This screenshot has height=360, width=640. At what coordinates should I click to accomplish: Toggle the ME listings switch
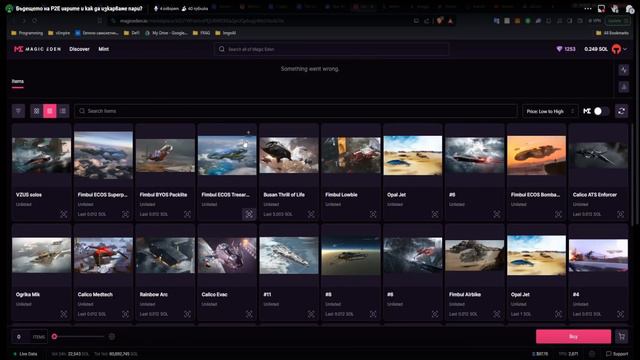[x=601, y=111]
